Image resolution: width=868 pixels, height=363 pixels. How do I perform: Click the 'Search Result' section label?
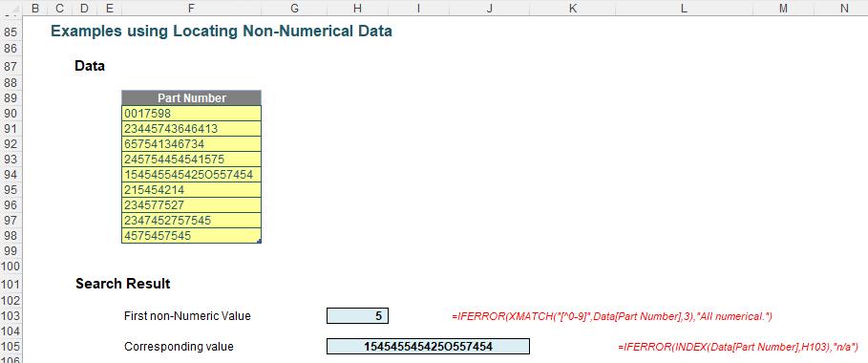pyautogui.click(x=123, y=284)
